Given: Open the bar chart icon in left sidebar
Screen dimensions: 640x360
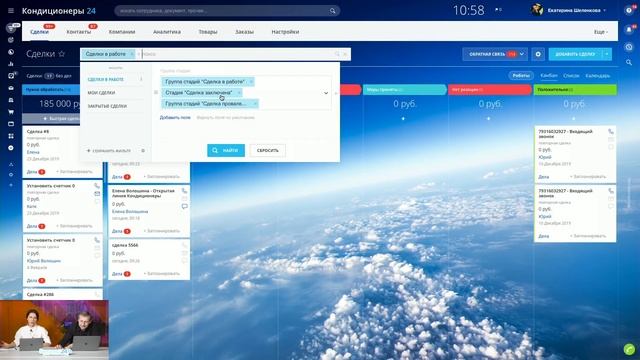Looking at the screenshot, I should click(11, 64).
